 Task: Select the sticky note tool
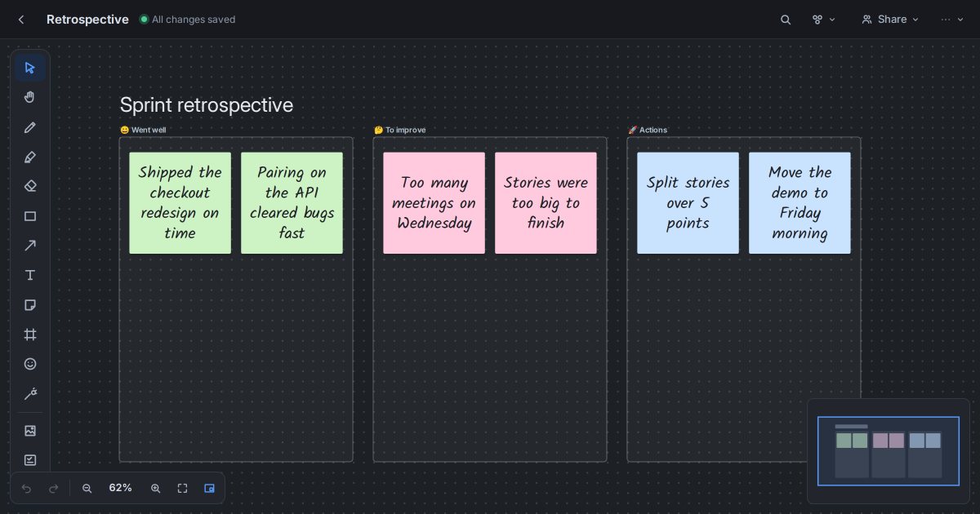point(30,305)
